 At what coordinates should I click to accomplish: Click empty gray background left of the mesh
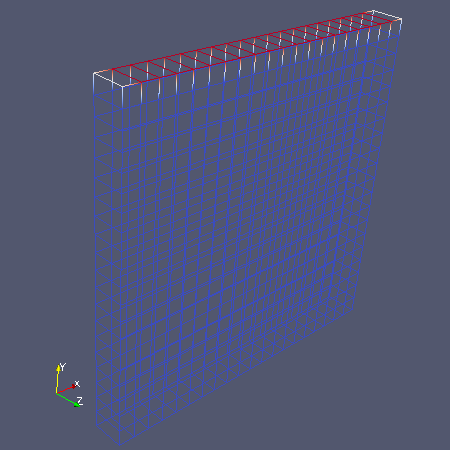[43, 217]
